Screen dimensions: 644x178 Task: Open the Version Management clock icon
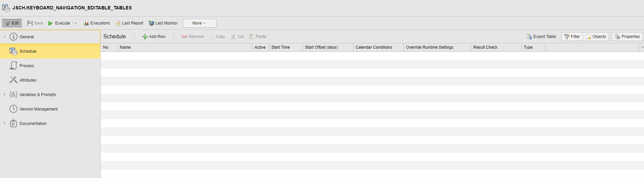pyautogui.click(x=13, y=109)
